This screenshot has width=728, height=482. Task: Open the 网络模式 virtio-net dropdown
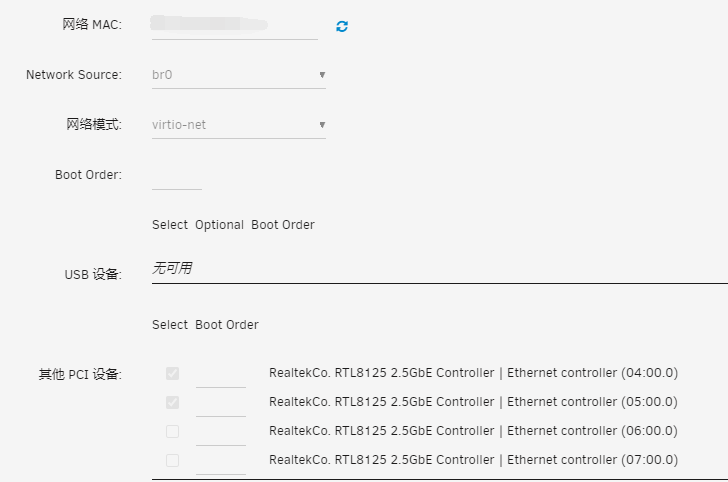click(x=239, y=125)
